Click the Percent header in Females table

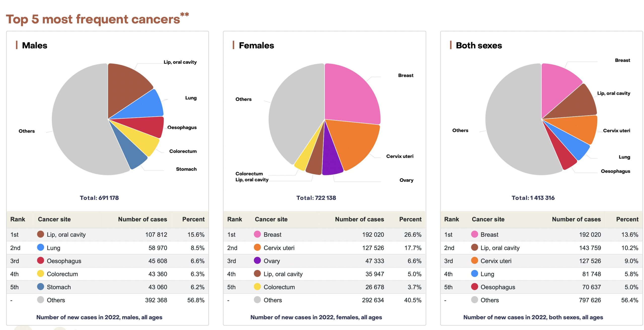tap(410, 219)
